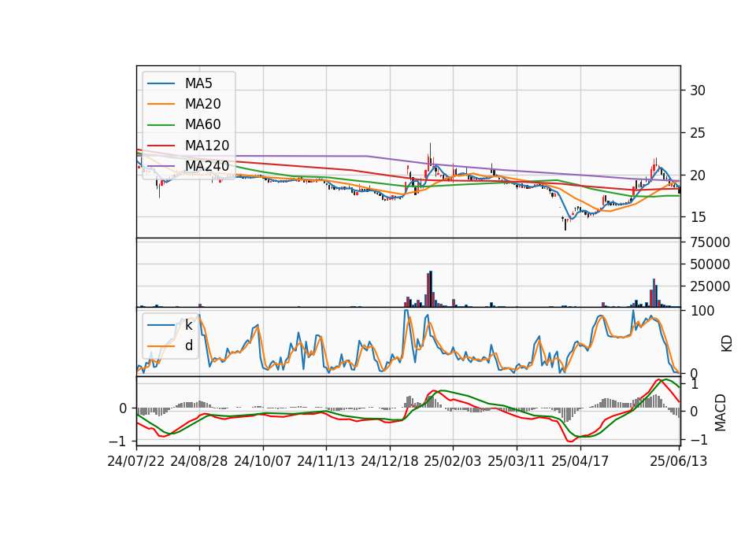Screen dimensions: 756x543
Task: Click the MA120 legend label
Action: click(207, 146)
